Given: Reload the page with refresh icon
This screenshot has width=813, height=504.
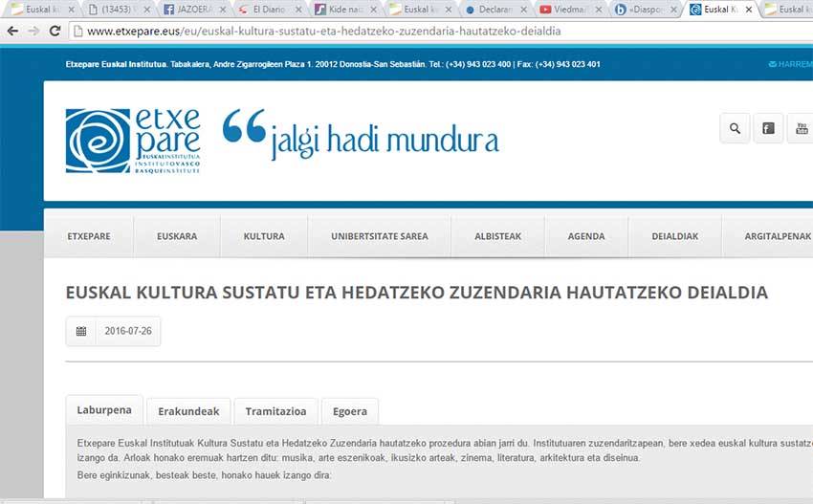Looking at the screenshot, I should pyautogui.click(x=55, y=31).
